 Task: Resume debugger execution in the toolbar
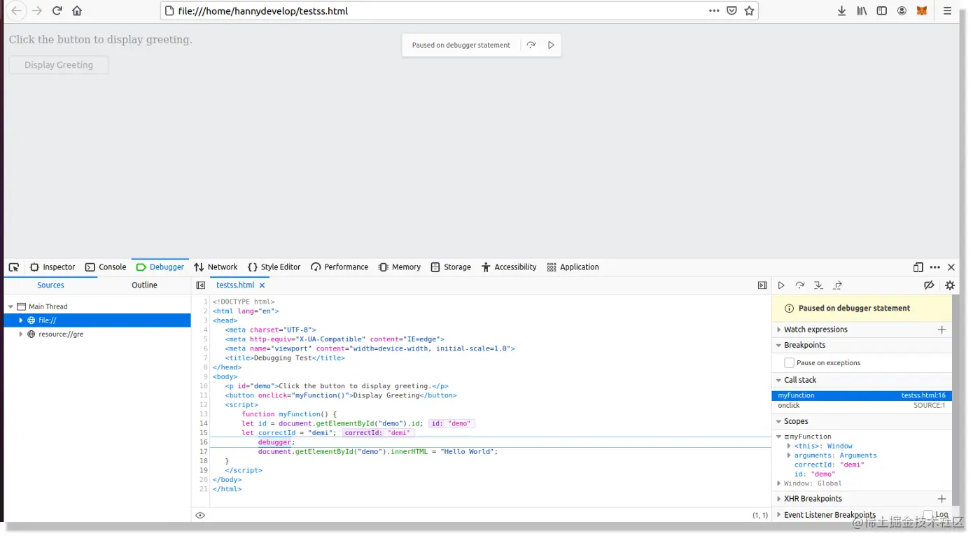click(781, 285)
